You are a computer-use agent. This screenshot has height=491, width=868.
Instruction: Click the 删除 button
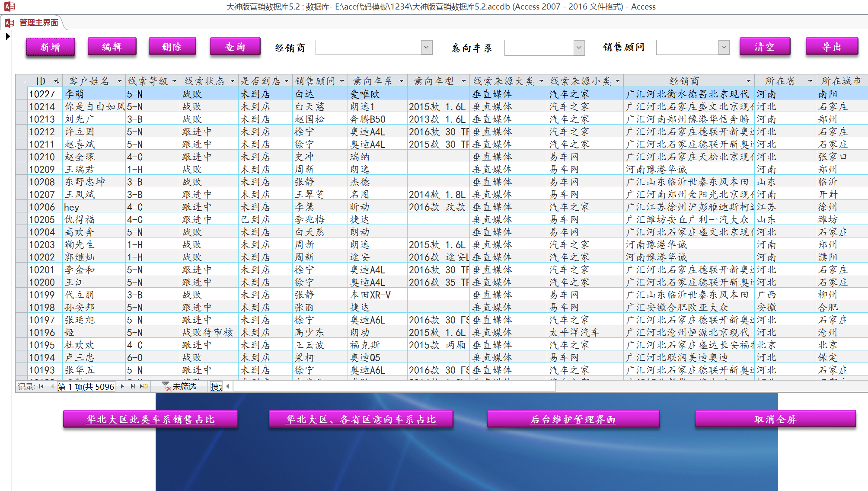click(x=172, y=47)
